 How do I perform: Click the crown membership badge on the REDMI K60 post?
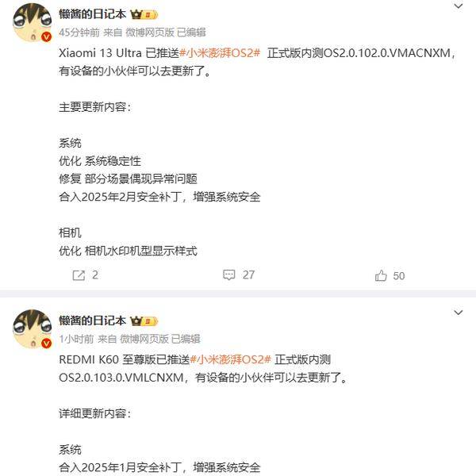click(144, 321)
